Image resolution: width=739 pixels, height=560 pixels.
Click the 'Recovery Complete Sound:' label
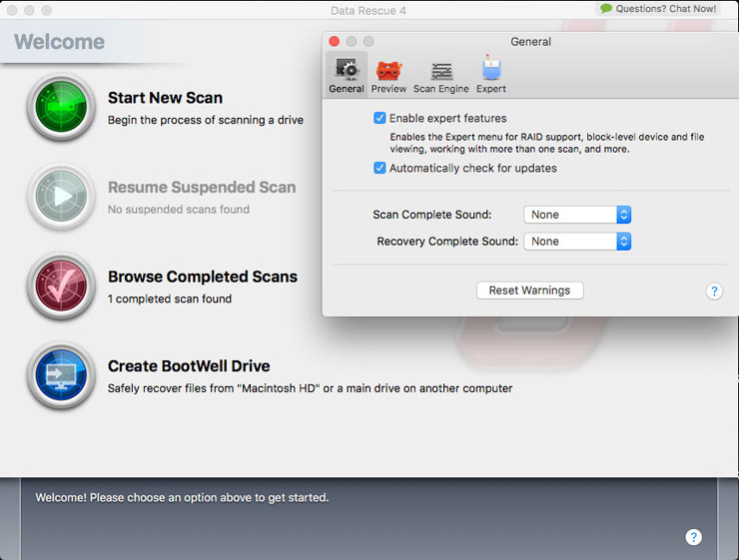click(447, 242)
